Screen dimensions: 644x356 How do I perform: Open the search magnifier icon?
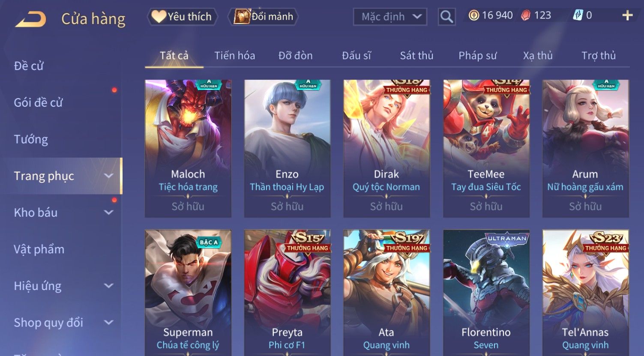pos(446,17)
